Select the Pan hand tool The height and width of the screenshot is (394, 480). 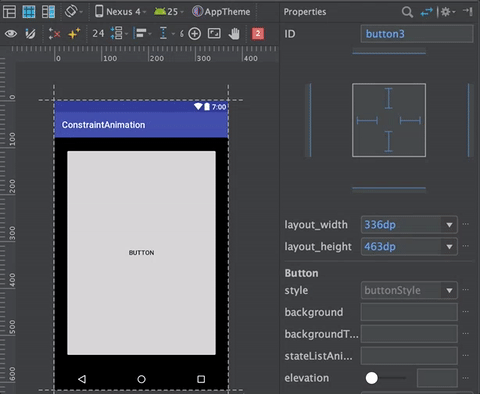pyautogui.click(x=234, y=34)
